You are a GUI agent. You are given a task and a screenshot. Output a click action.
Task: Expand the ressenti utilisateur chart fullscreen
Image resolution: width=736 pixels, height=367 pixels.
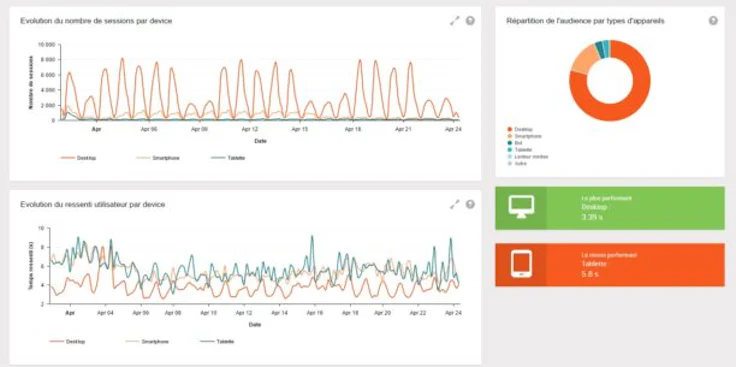pyautogui.click(x=454, y=204)
